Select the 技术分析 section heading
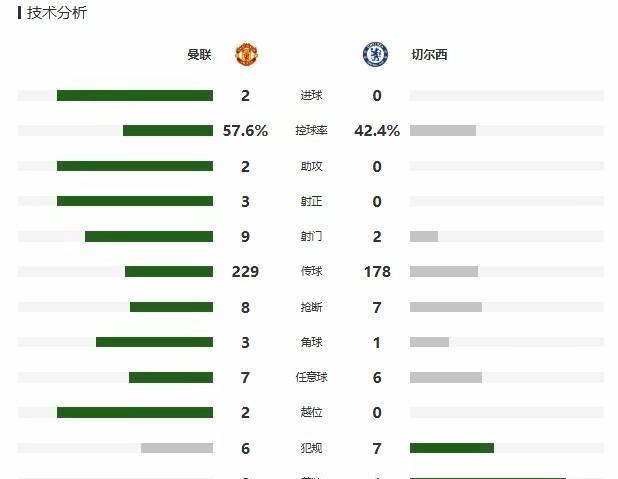 tap(56, 13)
